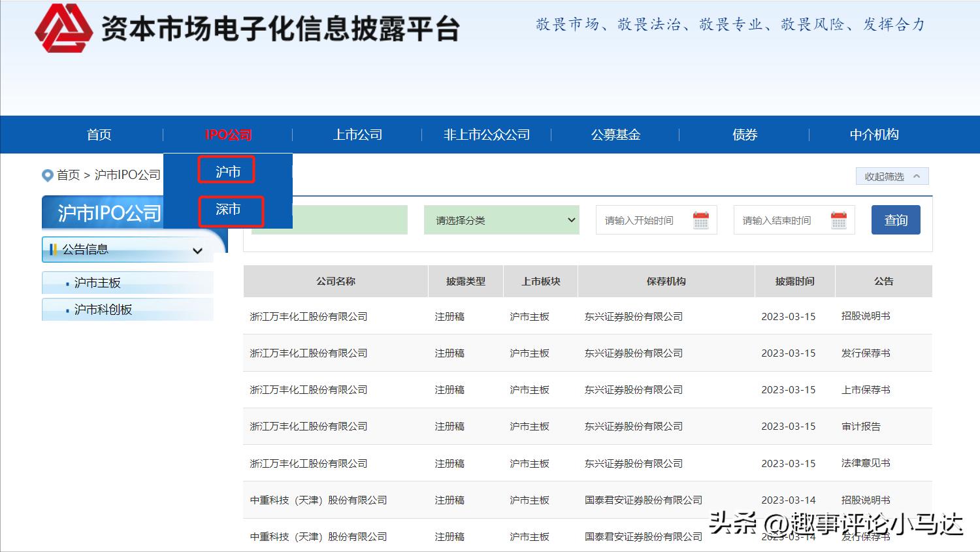The width and height of the screenshot is (980, 552).
Task: Navigate to the 债券 section
Action: (744, 135)
